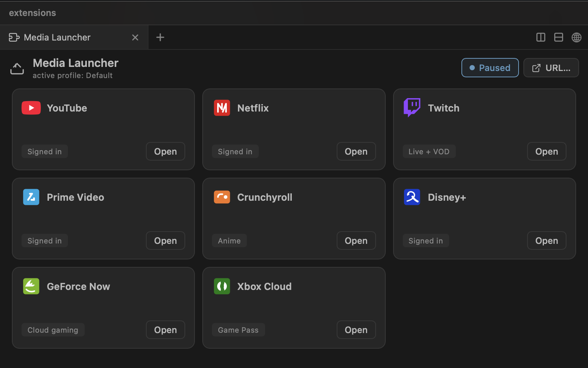588x368 pixels.
Task: Open Netflix from its card
Action: (x=356, y=151)
